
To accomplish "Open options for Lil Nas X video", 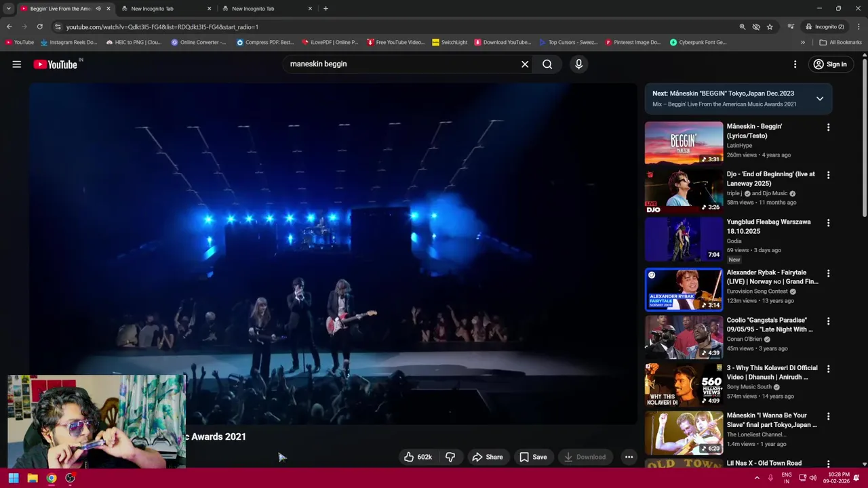I will [828, 464].
